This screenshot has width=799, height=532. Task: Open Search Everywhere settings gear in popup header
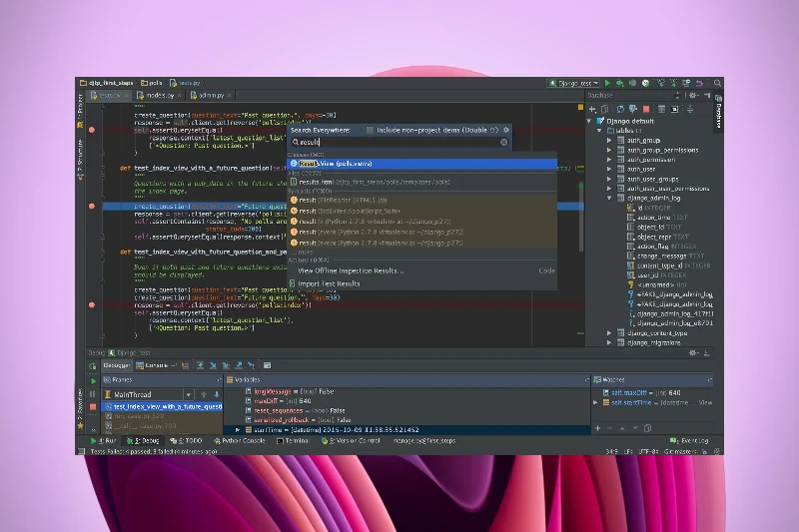505,130
